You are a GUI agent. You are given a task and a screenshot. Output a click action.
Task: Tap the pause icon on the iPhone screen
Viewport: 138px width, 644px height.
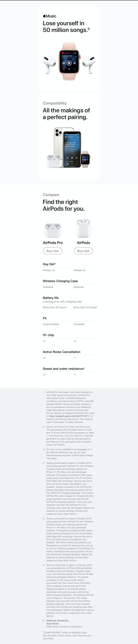coord(72,158)
